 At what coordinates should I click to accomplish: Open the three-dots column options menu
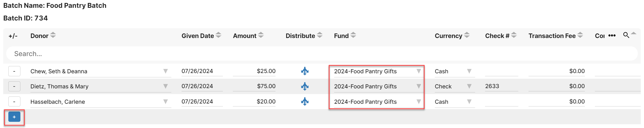[612, 36]
